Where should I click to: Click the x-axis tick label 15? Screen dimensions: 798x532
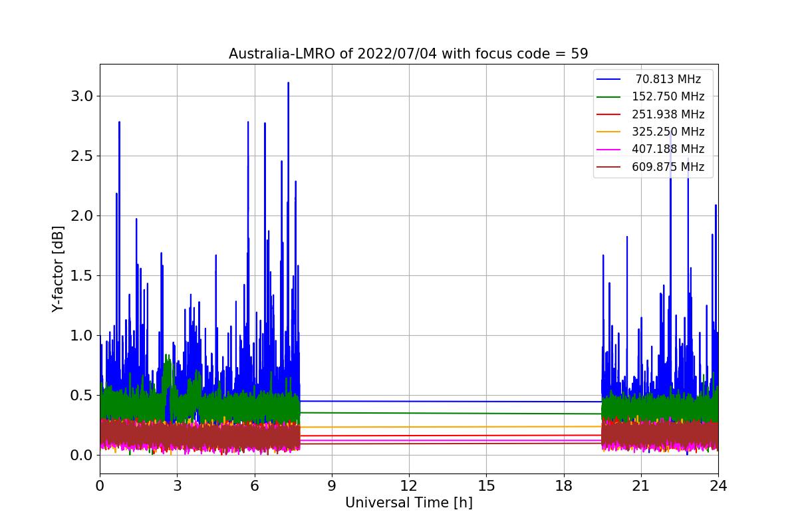(486, 486)
